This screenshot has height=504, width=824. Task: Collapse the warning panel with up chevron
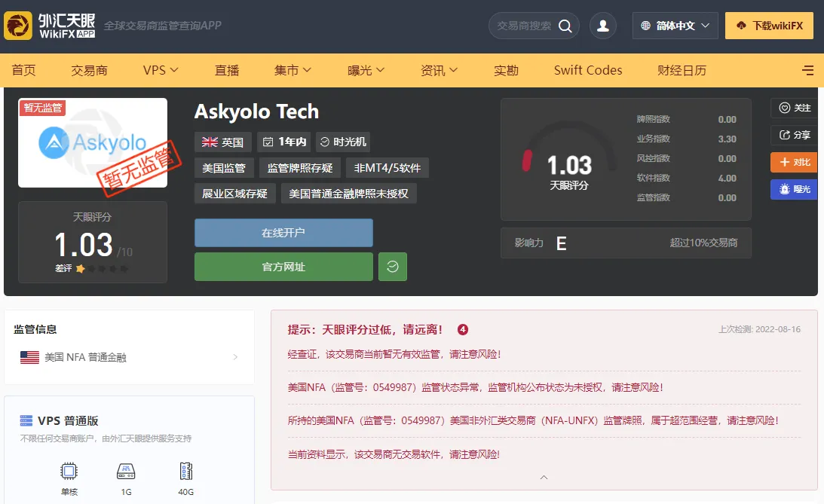click(544, 477)
